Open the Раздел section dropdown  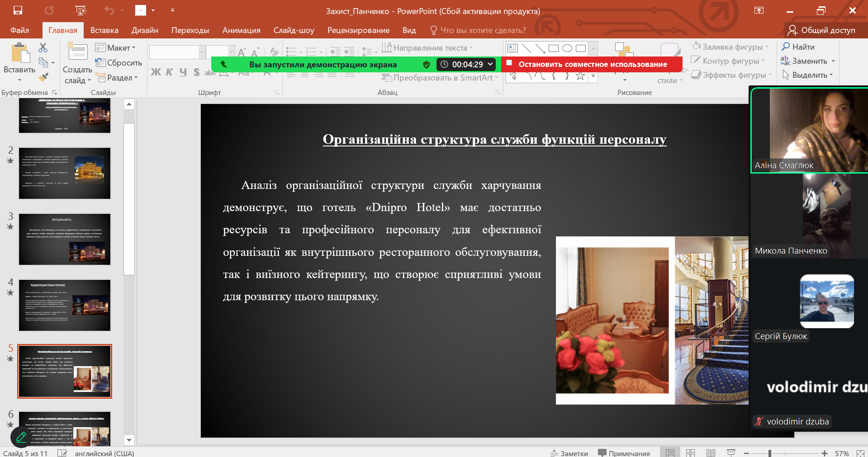pyautogui.click(x=117, y=78)
